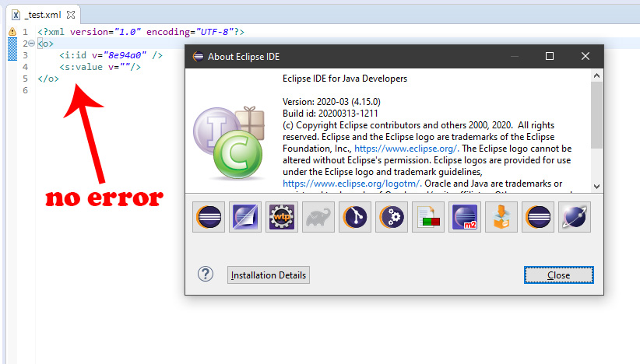Open the document with bars feature icon
The image size is (640, 364).
click(x=428, y=217)
